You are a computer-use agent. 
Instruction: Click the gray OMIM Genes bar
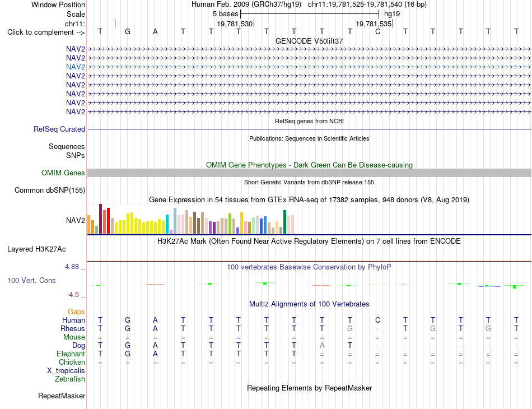point(310,173)
